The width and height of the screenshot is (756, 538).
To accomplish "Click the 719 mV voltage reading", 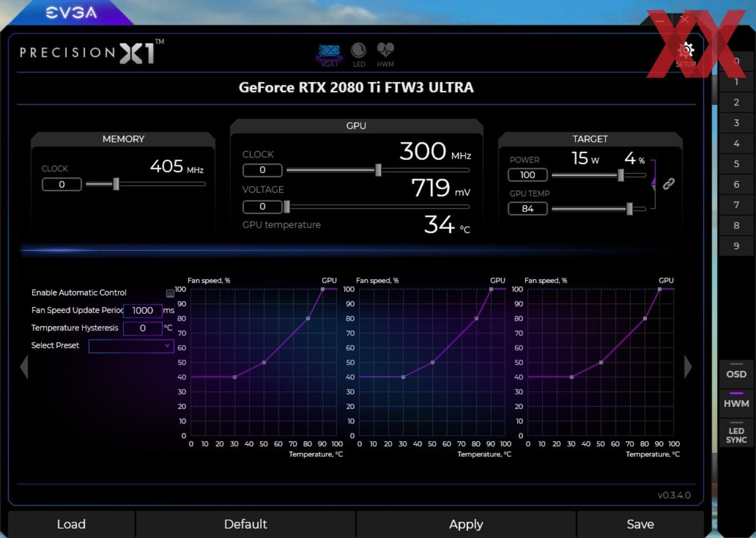I will pyautogui.click(x=441, y=188).
